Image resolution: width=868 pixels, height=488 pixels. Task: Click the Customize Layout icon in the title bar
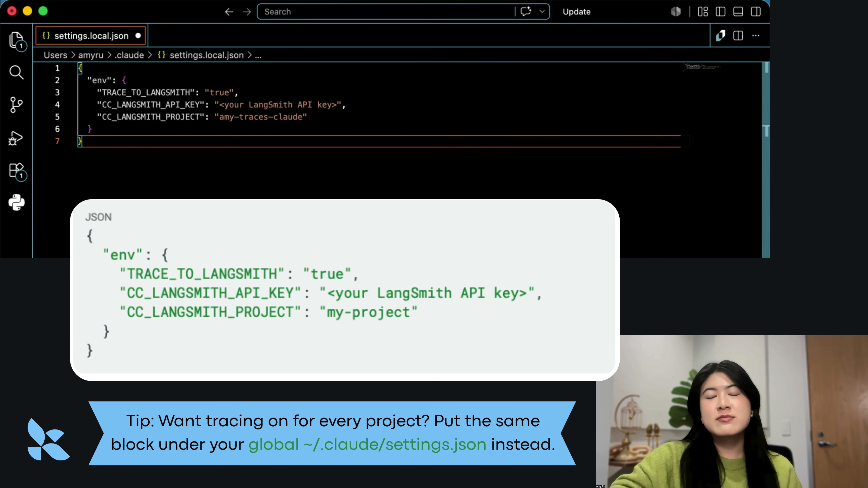click(703, 12)
